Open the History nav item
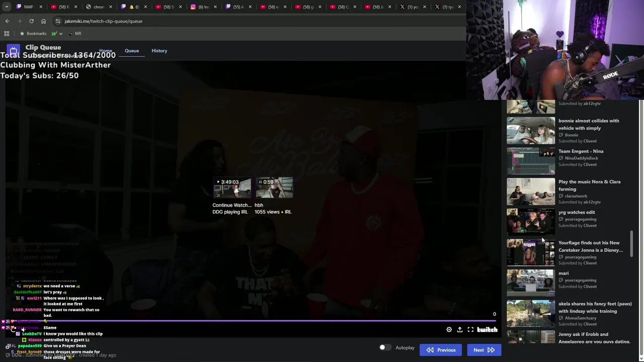The height and width of the screenshot is (362, 644). click(x=159, y=51)
